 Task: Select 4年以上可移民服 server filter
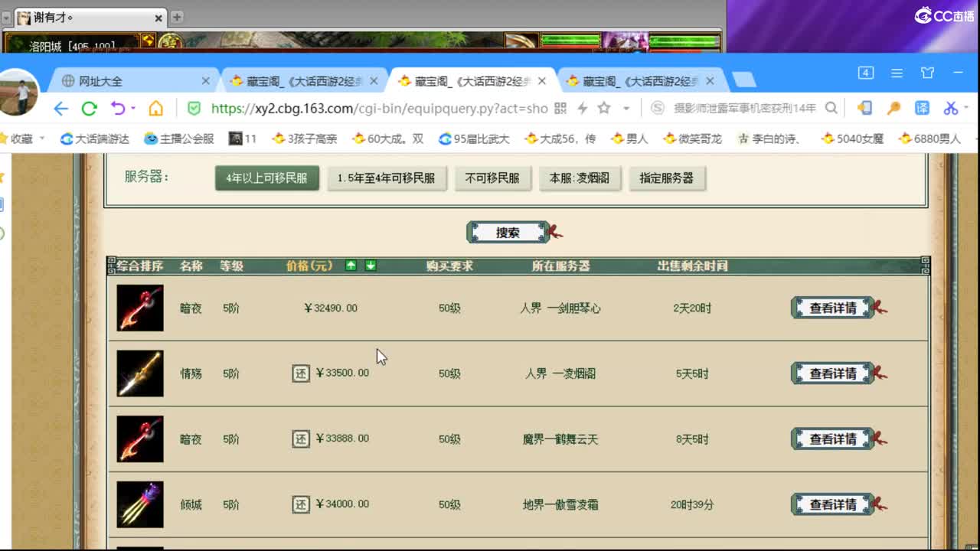(x=266, y=178)
